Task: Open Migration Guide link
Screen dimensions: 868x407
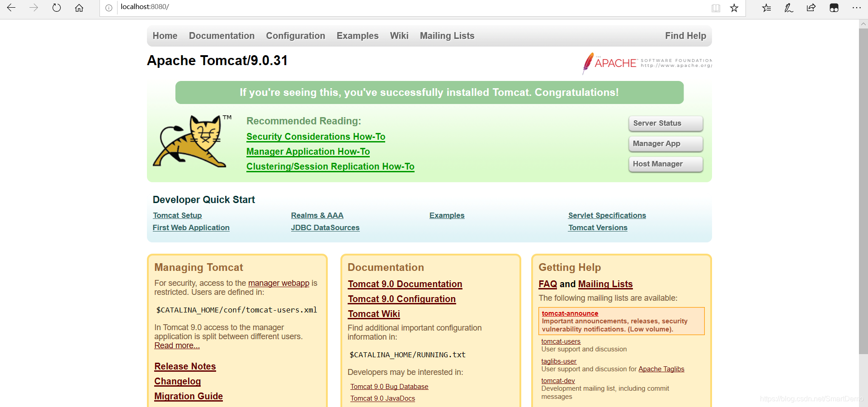Action: coord(189,396)
